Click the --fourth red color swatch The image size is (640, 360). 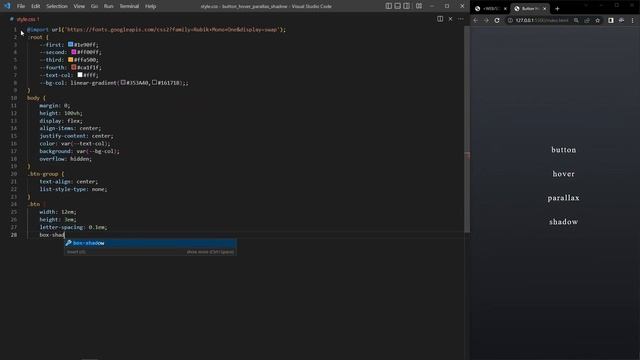[74, 67]
